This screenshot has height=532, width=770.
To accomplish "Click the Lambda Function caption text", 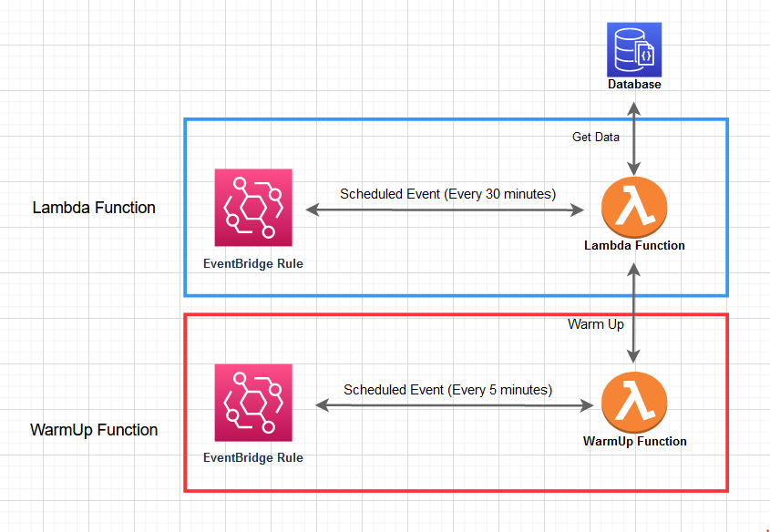I will point(634,245).
